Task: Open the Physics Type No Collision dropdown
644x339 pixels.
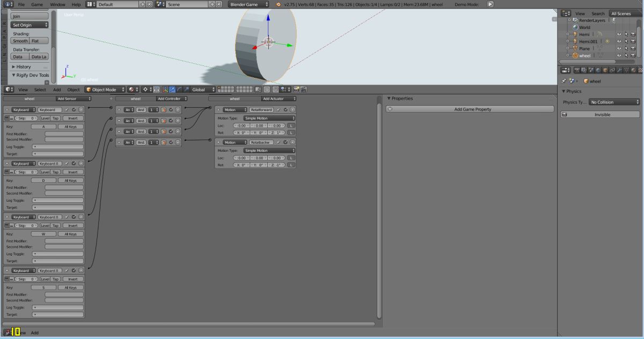Action: coord(614,102)
